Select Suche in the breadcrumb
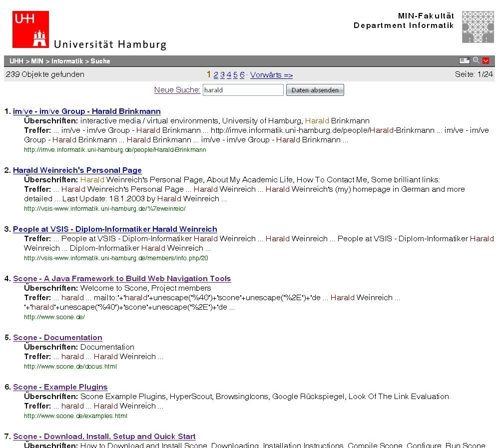 tap(100, 61)
